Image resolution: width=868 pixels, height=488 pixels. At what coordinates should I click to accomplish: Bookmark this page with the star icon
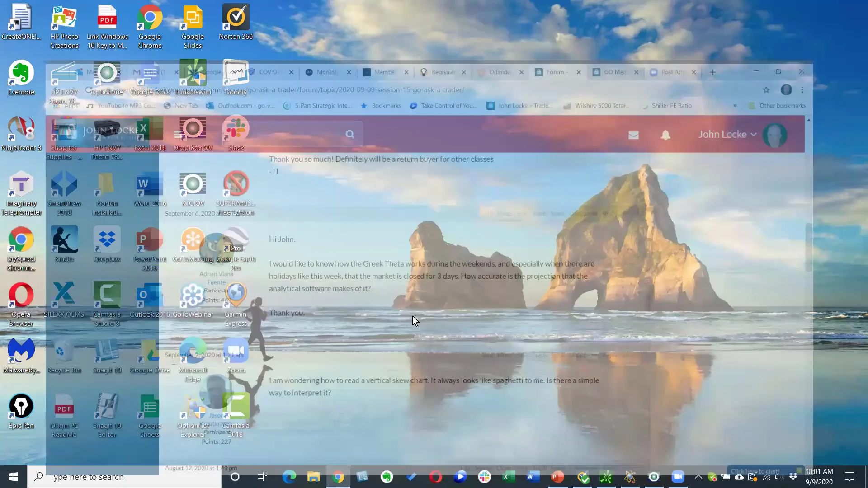[x=766, y=90]
